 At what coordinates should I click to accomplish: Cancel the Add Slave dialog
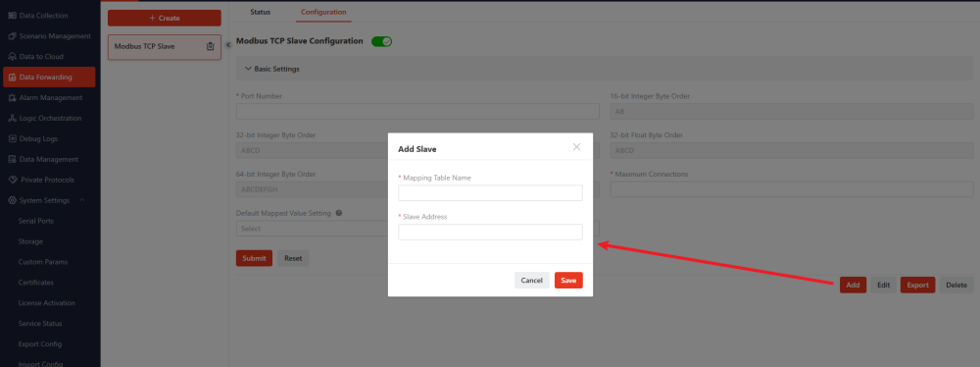[x=532, y=281]
